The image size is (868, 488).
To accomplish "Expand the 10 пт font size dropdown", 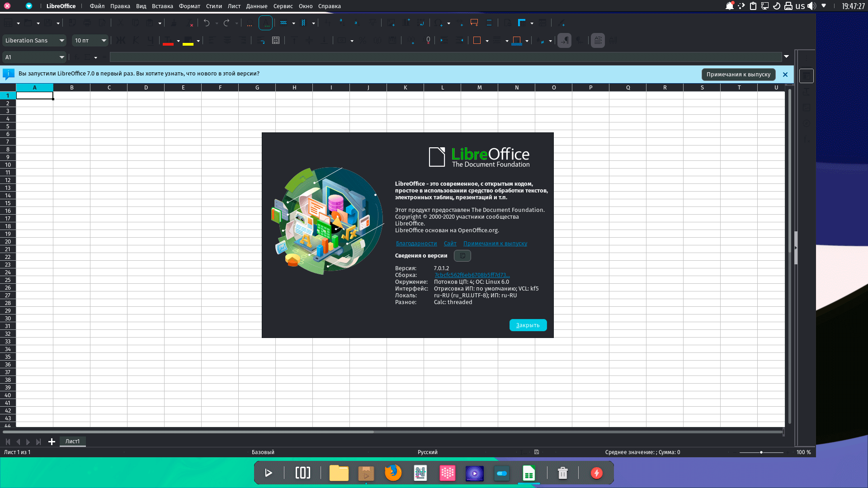I will pyautogui.click(x=104, y=41).
